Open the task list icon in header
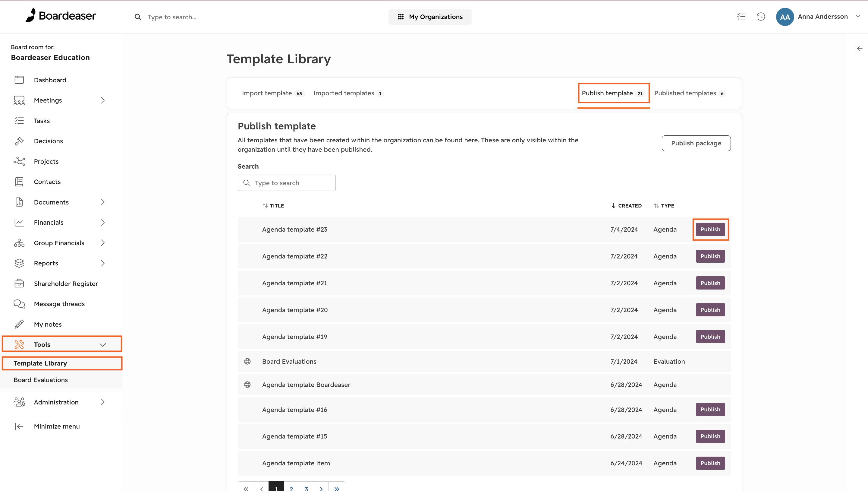Image resolution: width=868 pixels, height=491 pixels. coord(741,17)
